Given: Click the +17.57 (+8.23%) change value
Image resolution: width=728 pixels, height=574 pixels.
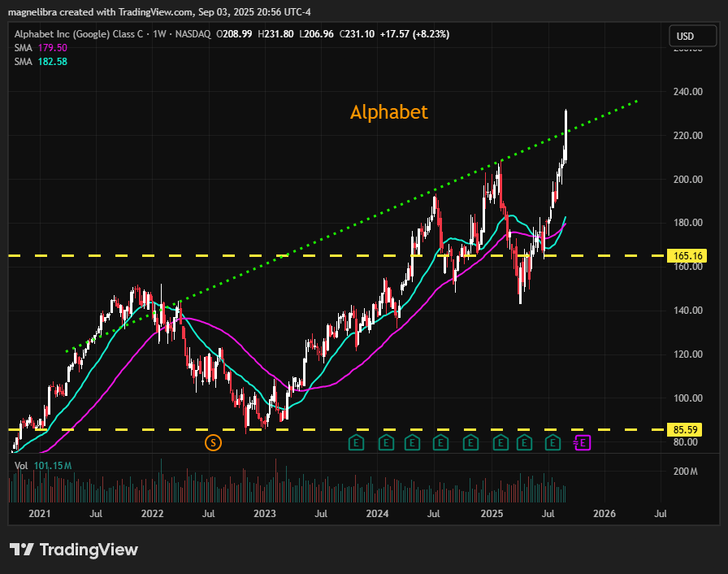Looking at the screenshot, I should click(x=414, y=34).
